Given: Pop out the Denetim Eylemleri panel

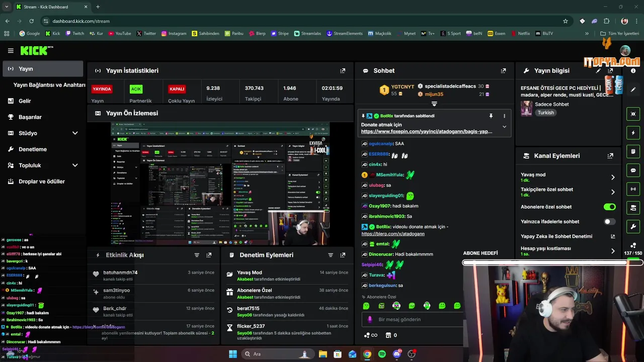Looking at the screenshot, I should pos(343,255).
